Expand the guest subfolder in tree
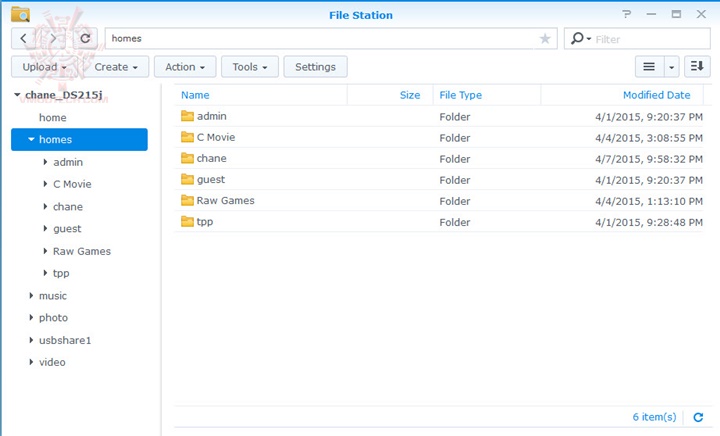The width and height of the screenshot is (720, 436). [x=45, y=229]
